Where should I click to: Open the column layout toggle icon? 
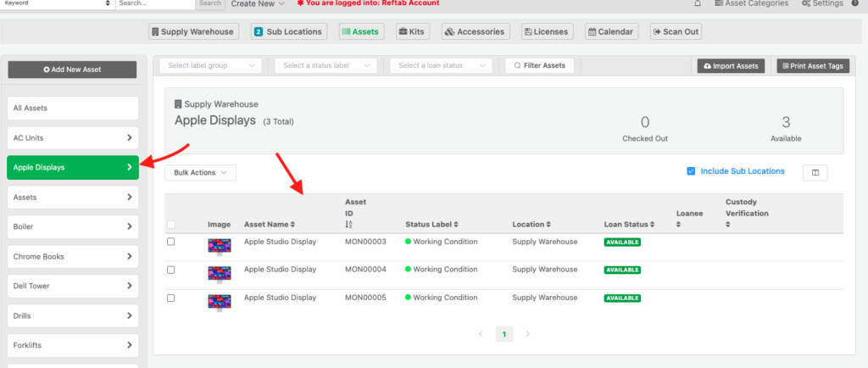815,173
